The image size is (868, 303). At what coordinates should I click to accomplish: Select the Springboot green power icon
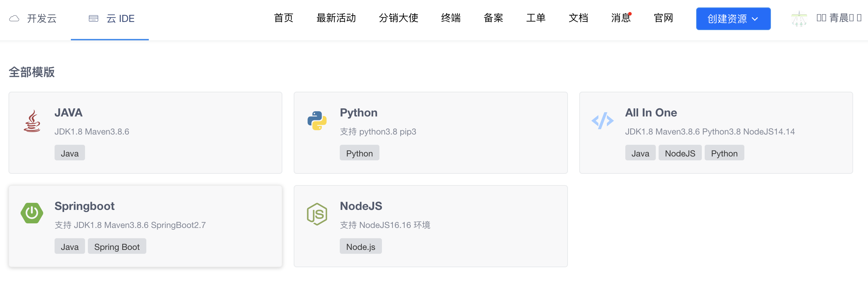[32, 213]
